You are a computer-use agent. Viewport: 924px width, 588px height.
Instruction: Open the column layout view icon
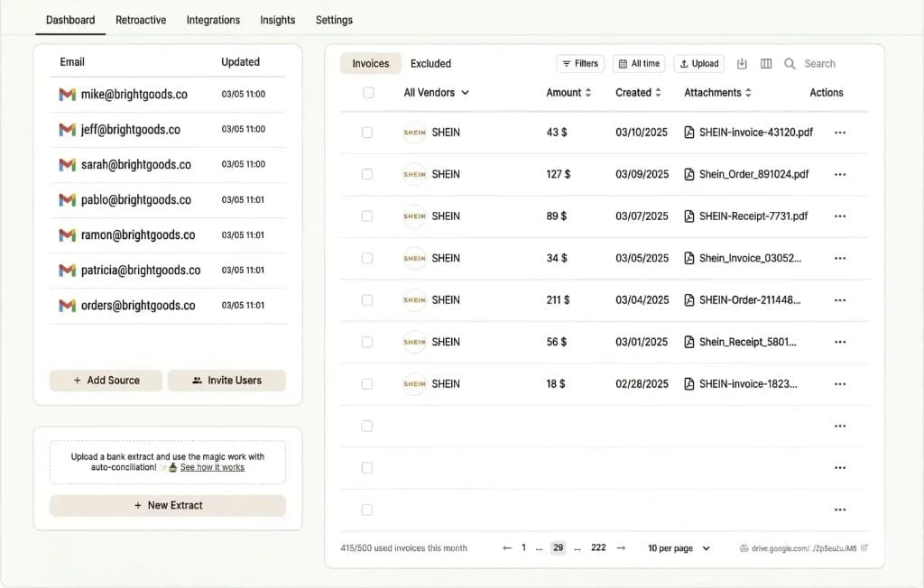point(766,63)
